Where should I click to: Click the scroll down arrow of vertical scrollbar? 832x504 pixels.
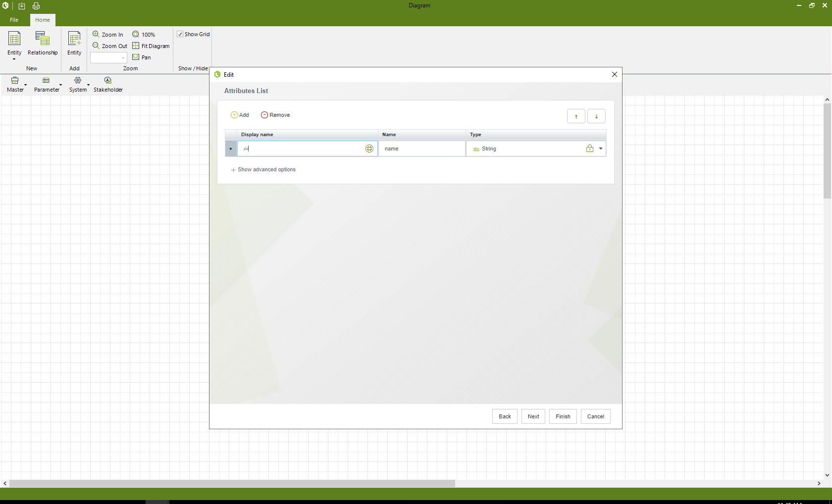[x=827, y=475]
